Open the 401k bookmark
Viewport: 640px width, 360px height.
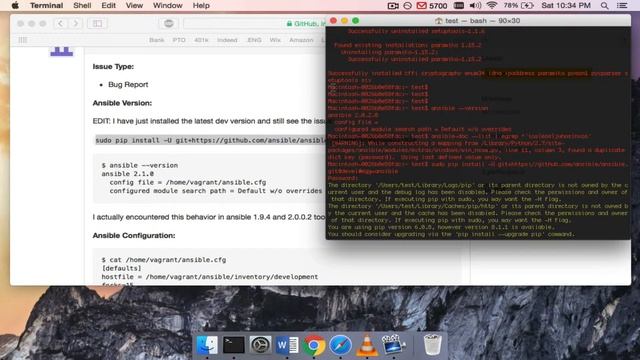(x=201, y=40)
